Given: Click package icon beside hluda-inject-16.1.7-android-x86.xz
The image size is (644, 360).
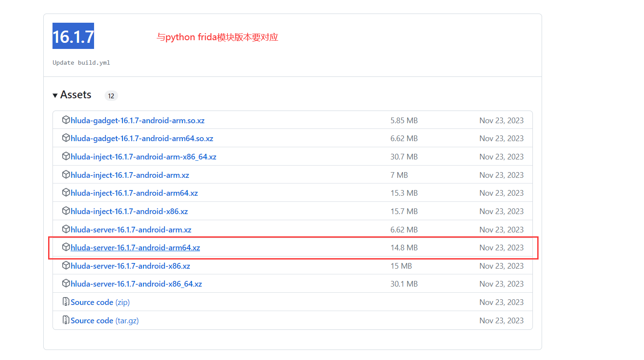Looking at the screenshot, I should pos(66,211).
